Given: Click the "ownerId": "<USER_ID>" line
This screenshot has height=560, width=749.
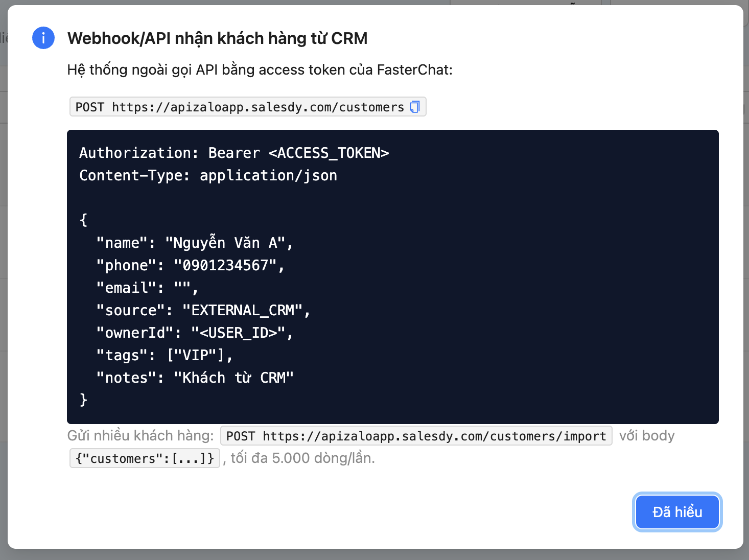Looking at the screenshot, I should (195, 333).
